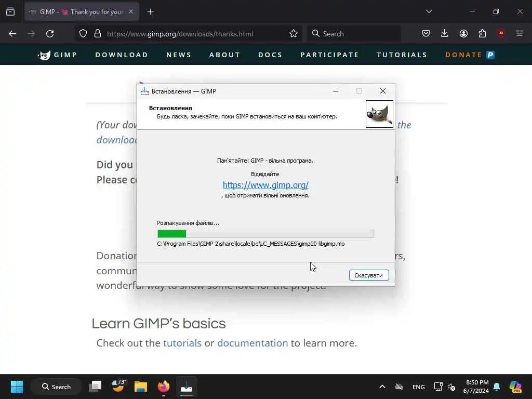The image size is (532, 399).
Task: Open Task View from taskbar
Action: coord(95,387)
